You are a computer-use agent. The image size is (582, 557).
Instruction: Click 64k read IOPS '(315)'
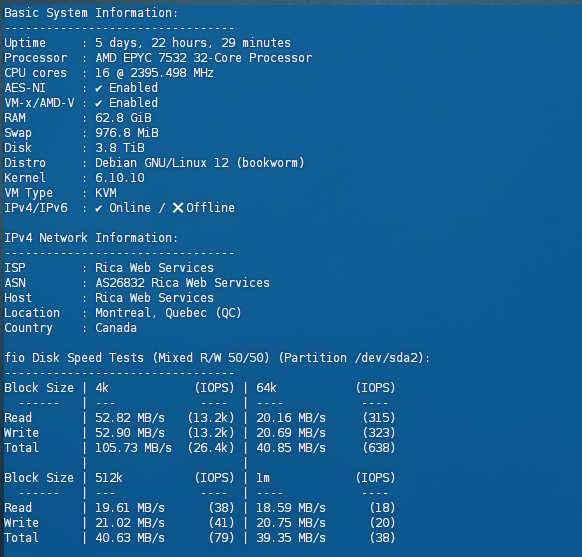point(379,418)
